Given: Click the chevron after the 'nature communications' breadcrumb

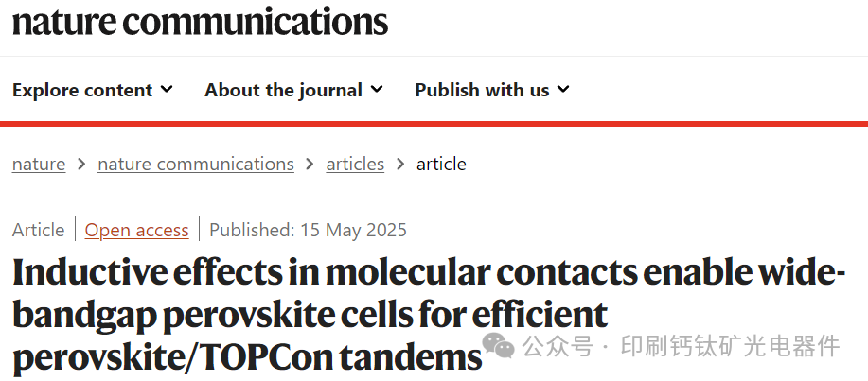Looking at the screenshot, I should coord(310,165).
